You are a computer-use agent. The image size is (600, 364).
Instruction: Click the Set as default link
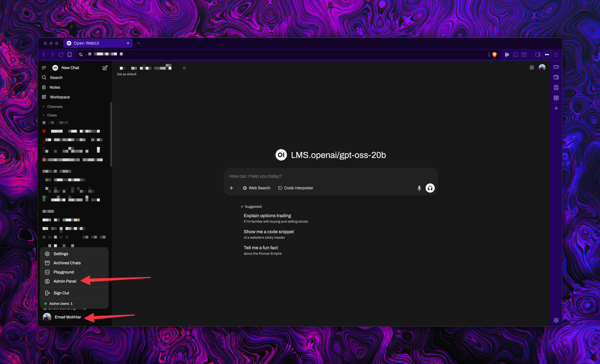click(x=127, y=74)
